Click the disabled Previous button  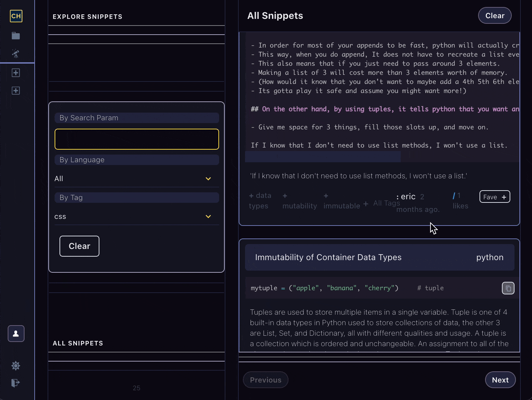pyautogui.click(x=266, y=380)
